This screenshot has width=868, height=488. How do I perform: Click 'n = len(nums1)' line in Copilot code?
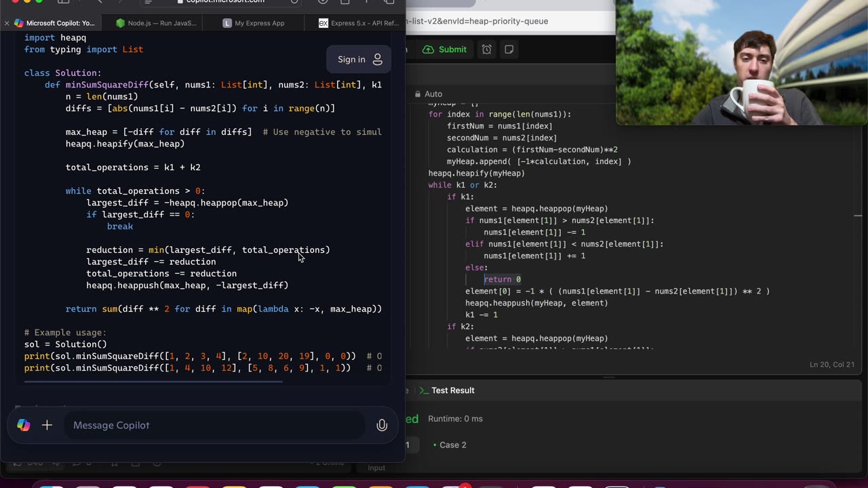pos(102,97)
